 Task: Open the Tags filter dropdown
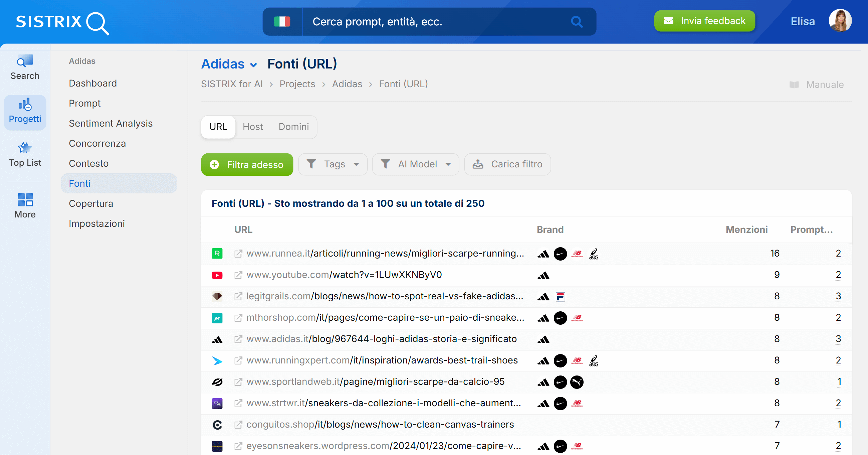333,164
